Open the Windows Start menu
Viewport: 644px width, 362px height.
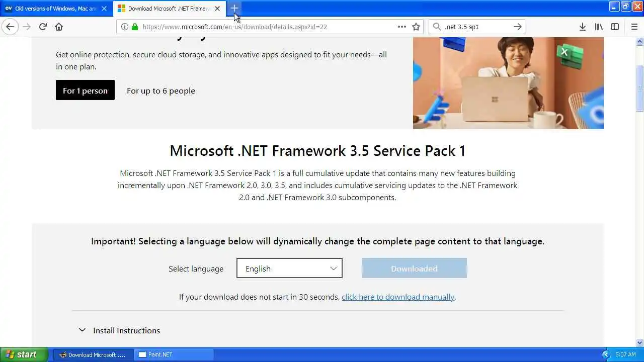[24, 354]
